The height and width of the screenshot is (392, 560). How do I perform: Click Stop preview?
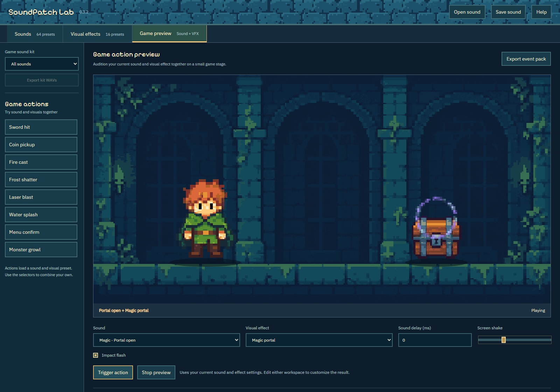(156, 372)
